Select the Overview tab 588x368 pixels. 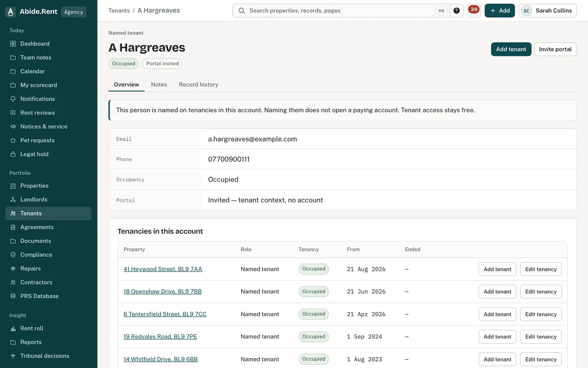click(x=126, y=85)
